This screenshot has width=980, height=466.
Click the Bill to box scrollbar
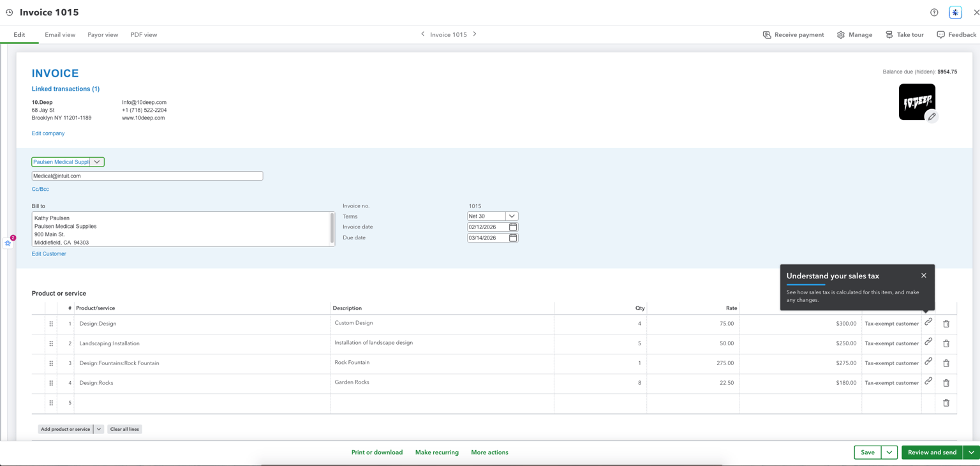[x=332, y=228]
